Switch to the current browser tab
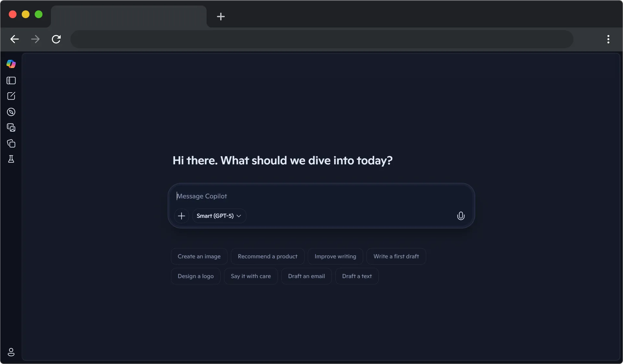The width and height of the screenshot is (623, 364). click(128, 17)
